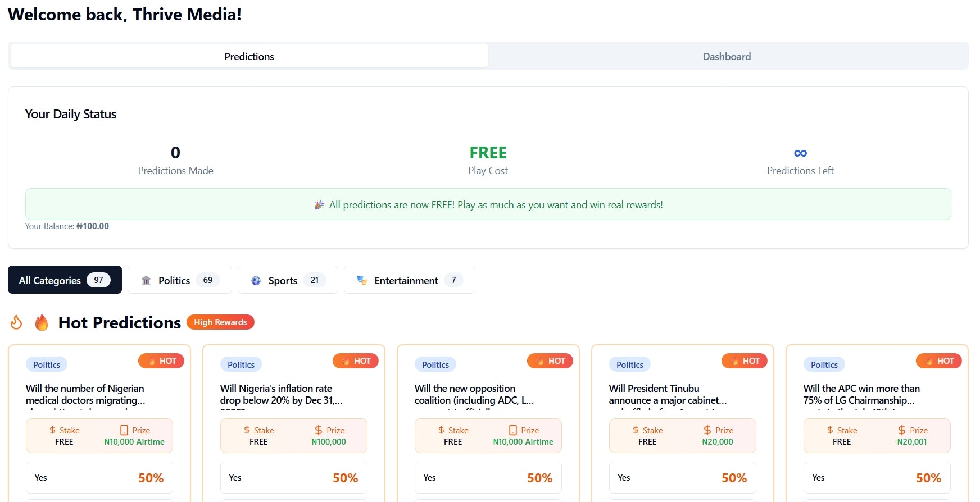This screenshot has height=502, width=980.
Task: Open the Nigeria's inflation rate prediction
Action: point(282,394)
